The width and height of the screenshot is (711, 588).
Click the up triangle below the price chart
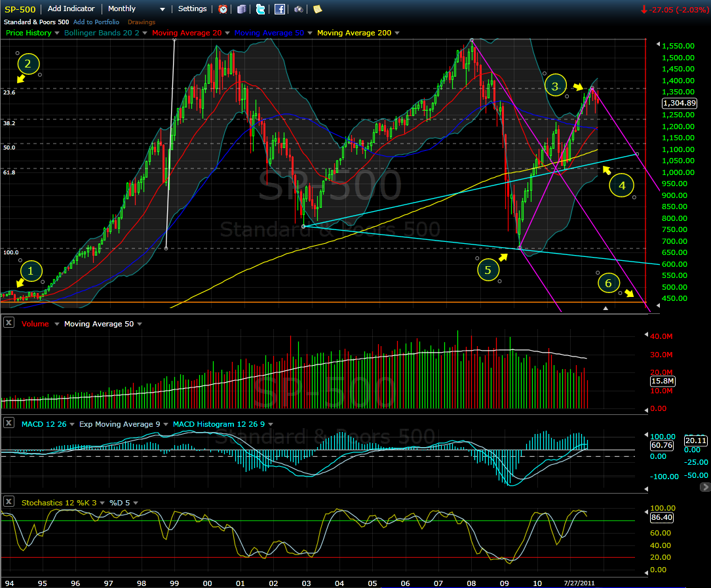point(605,308)
